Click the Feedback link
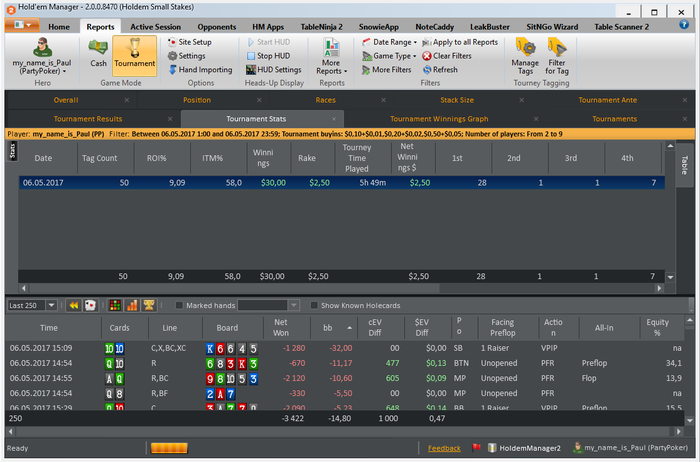 click(444, 448)
